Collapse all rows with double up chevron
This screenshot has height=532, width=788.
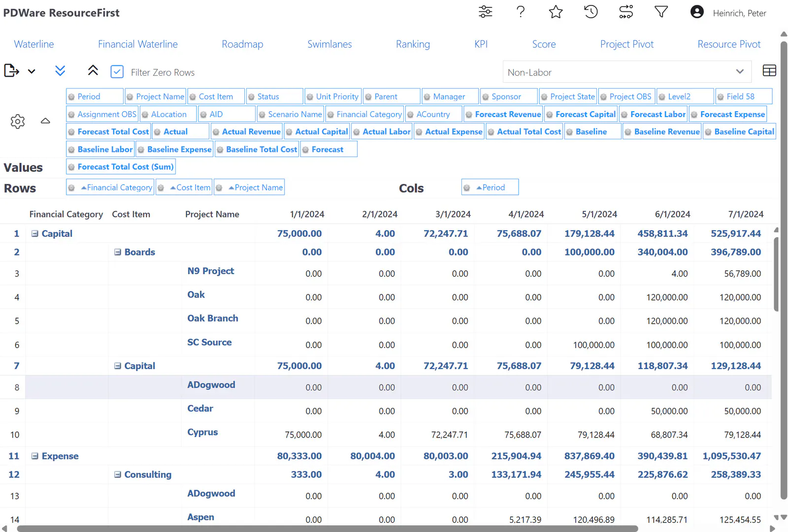[93, 71]
